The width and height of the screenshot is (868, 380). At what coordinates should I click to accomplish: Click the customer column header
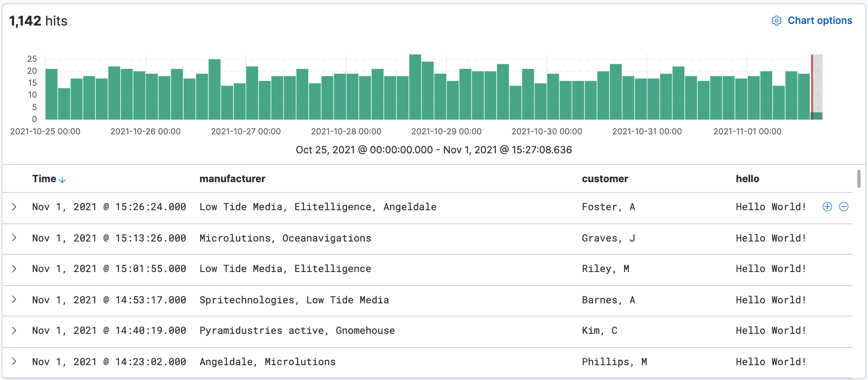(604, 179)
